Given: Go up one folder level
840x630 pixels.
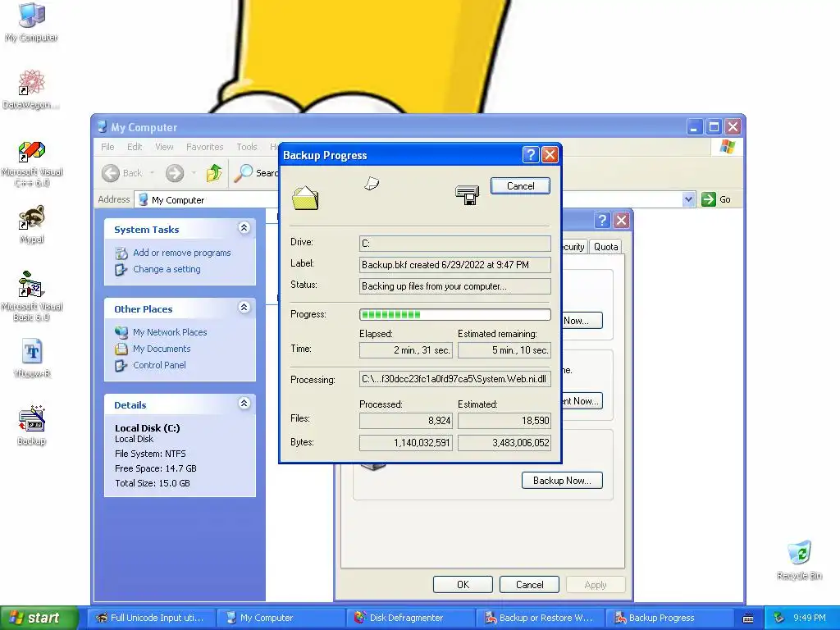Looking at the screenshot, I should click(214, 173).
